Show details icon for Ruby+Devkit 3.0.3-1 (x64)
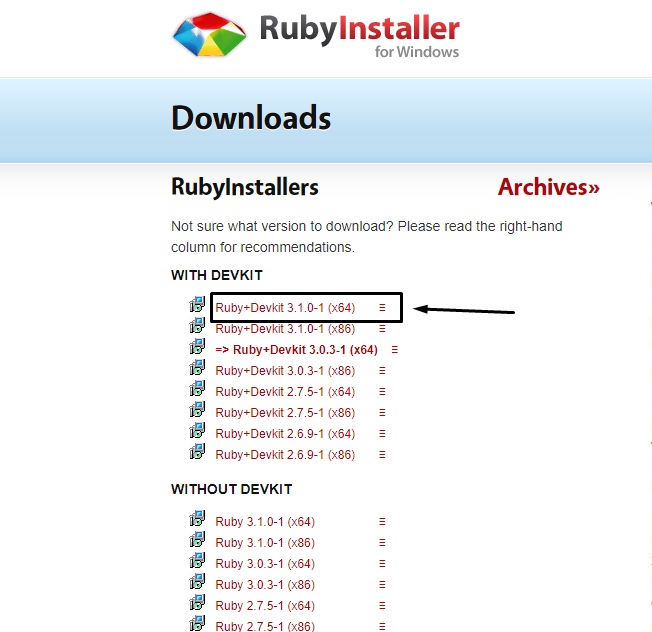Image resolution: width=652 pixels, height=632 pixels. tap(395, 350)
